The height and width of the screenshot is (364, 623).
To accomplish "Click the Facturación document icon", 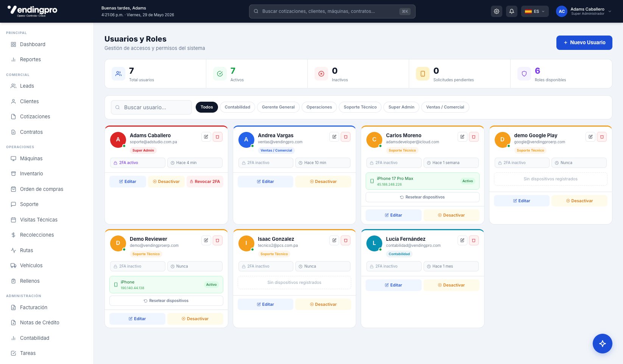I will (13, 307).
